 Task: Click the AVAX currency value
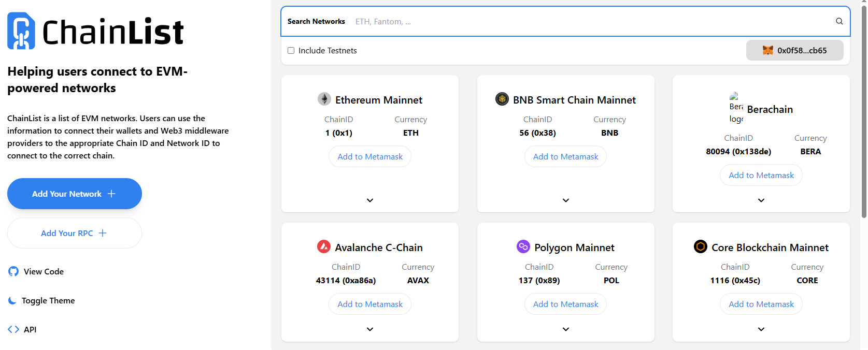[x=418, y=281]
